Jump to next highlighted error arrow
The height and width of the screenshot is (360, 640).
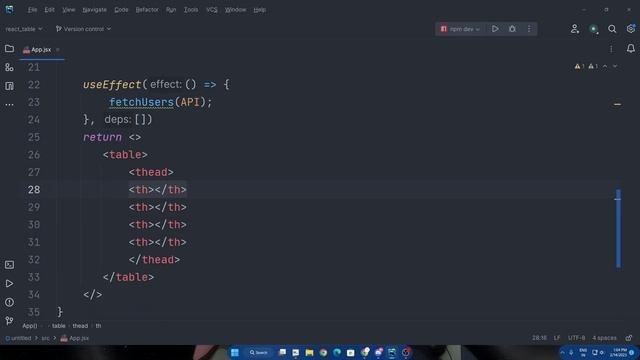point(615,66)
